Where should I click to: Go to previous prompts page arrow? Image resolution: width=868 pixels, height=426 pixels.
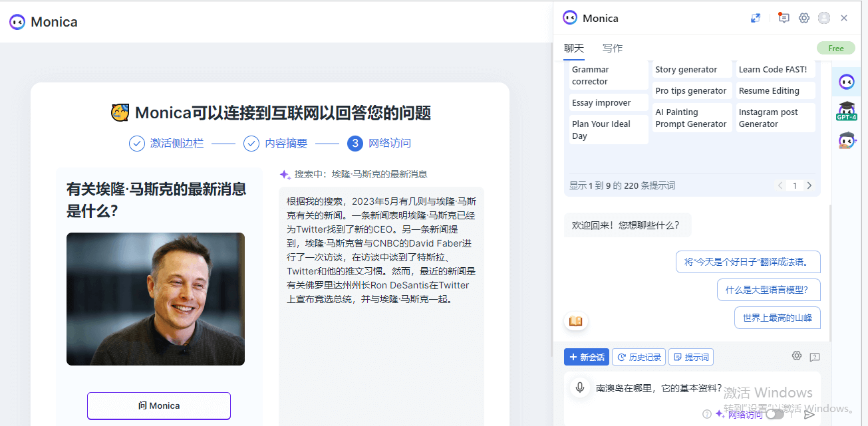pos(780,185)
